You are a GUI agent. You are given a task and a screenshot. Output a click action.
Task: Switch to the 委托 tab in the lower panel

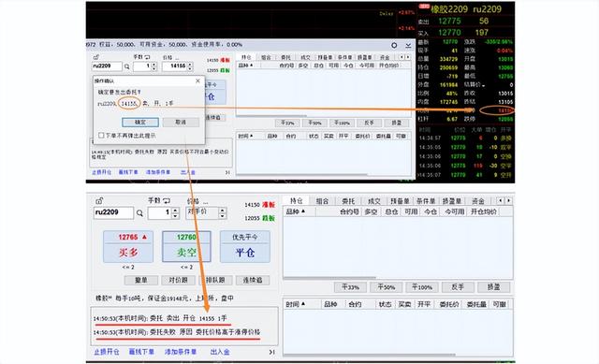348,201
